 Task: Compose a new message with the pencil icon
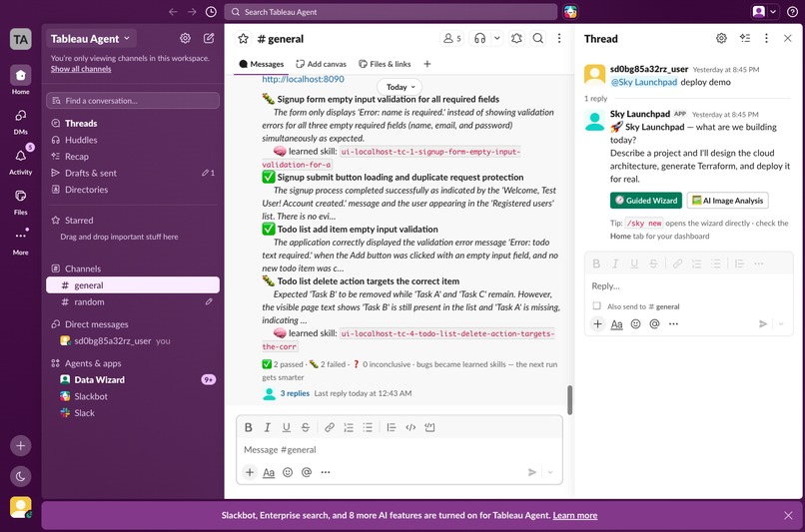(x=209, y=39)
